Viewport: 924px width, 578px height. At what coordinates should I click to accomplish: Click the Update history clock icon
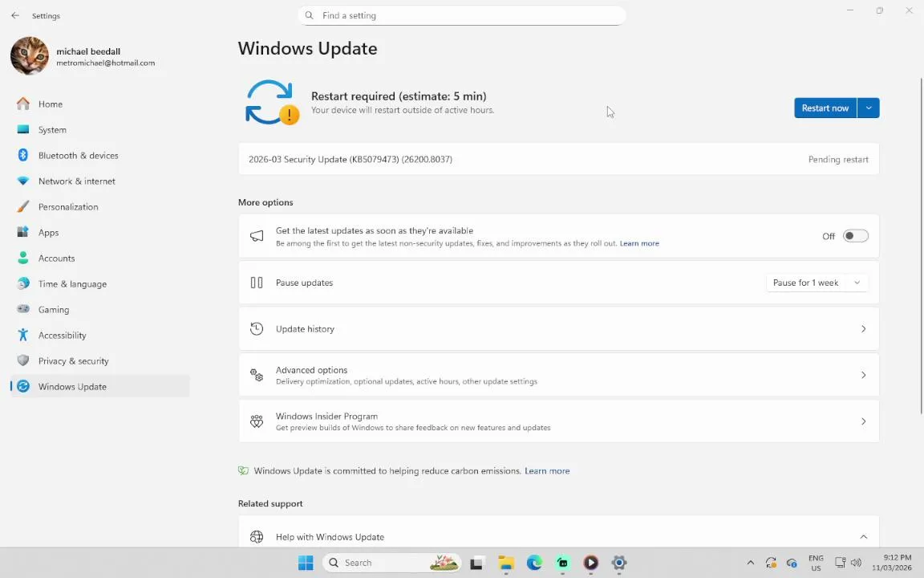(257, 328)
